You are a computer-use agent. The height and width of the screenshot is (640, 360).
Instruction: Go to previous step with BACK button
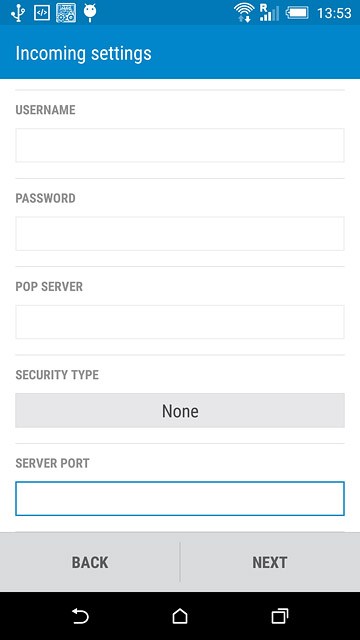[90, 562]
